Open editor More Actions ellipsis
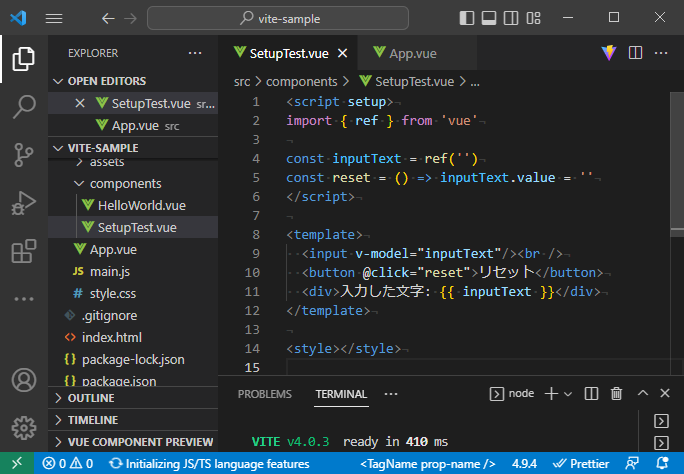 click(x=661, y=53)
